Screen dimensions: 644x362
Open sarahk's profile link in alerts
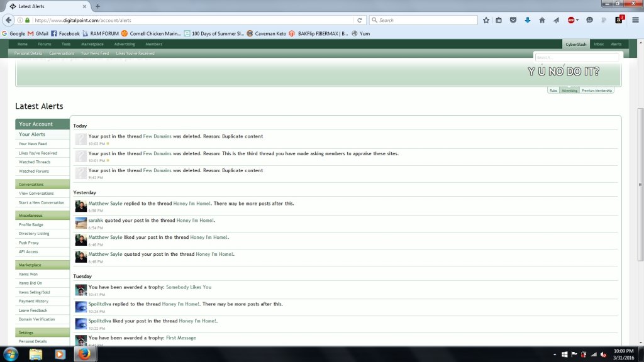click(96, 221)
